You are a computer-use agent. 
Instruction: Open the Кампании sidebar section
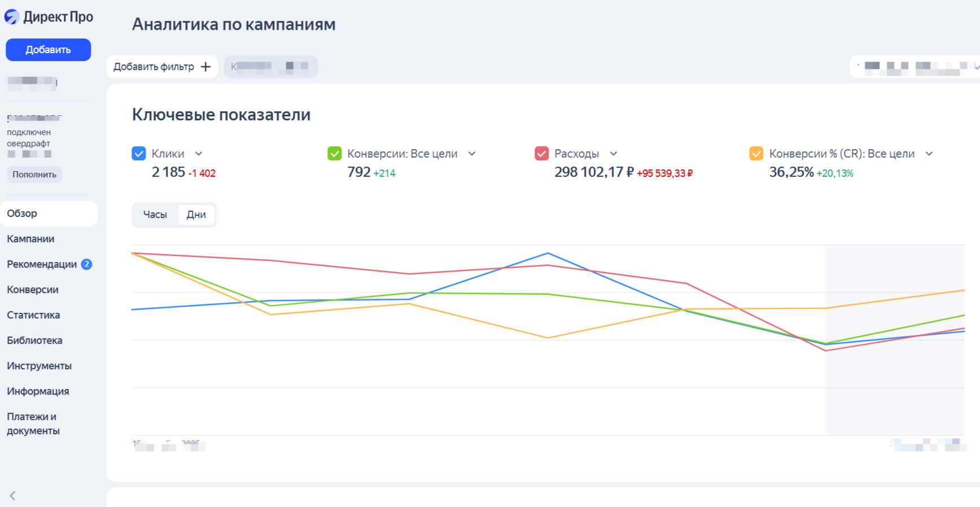30,239
